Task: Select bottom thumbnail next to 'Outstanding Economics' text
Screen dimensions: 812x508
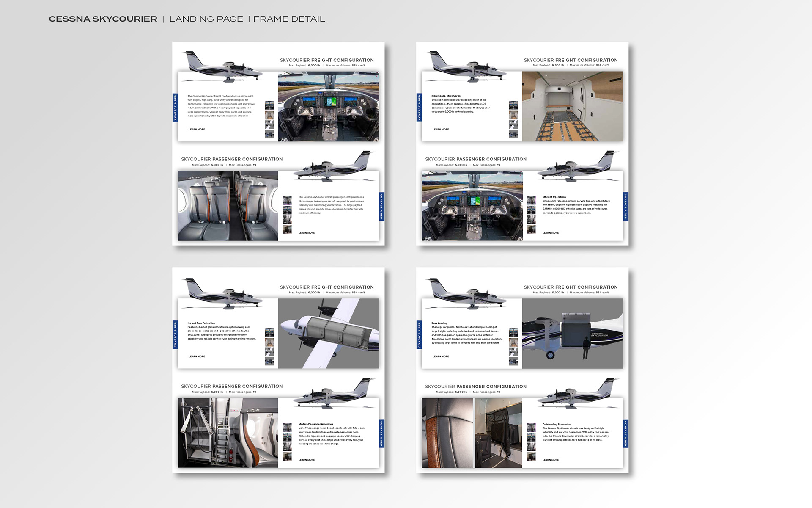Action: click(531, 456)
